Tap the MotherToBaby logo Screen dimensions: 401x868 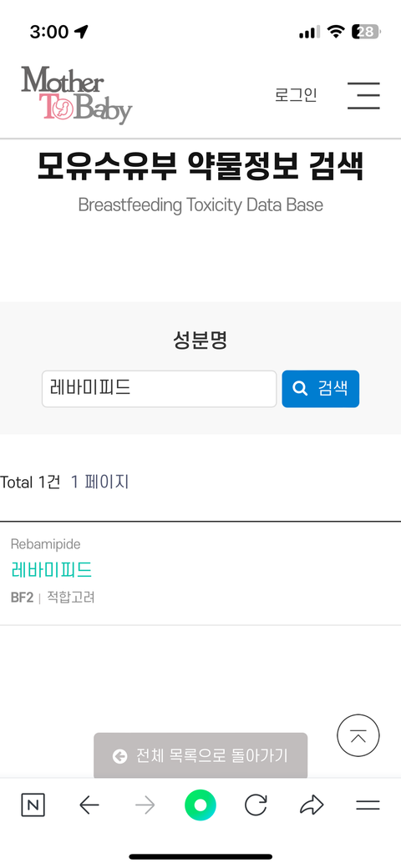coord(76,95)
